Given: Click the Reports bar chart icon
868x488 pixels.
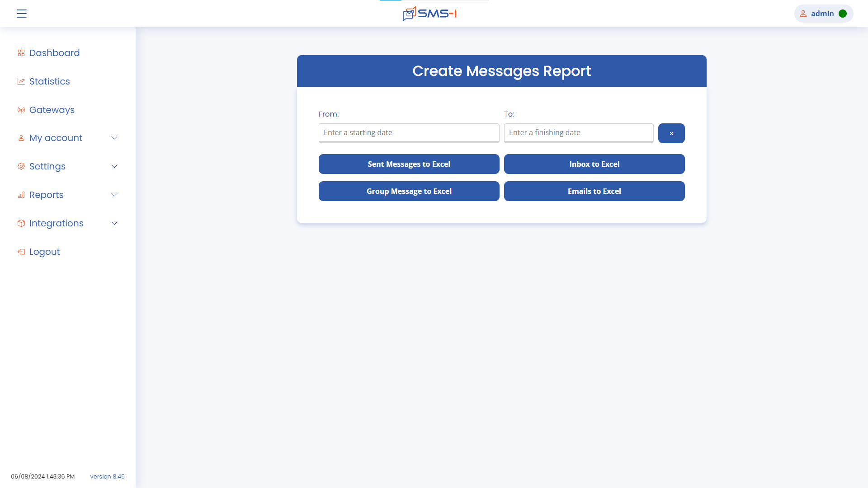Looking at the screenshot, I should pos(21,195).
